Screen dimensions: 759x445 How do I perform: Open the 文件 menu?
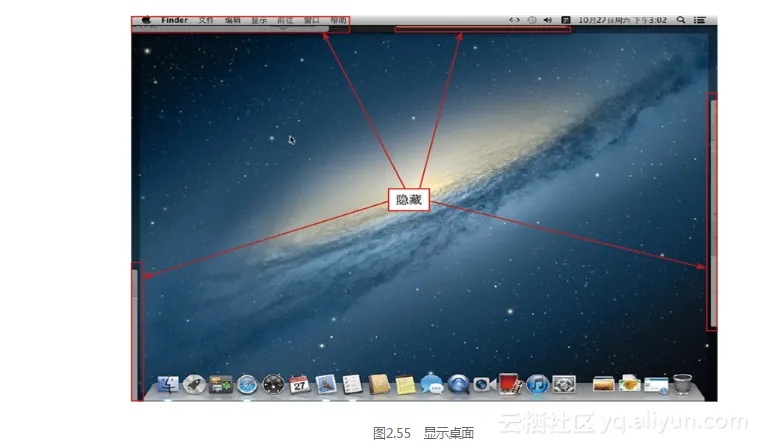(x=206, y=20)
